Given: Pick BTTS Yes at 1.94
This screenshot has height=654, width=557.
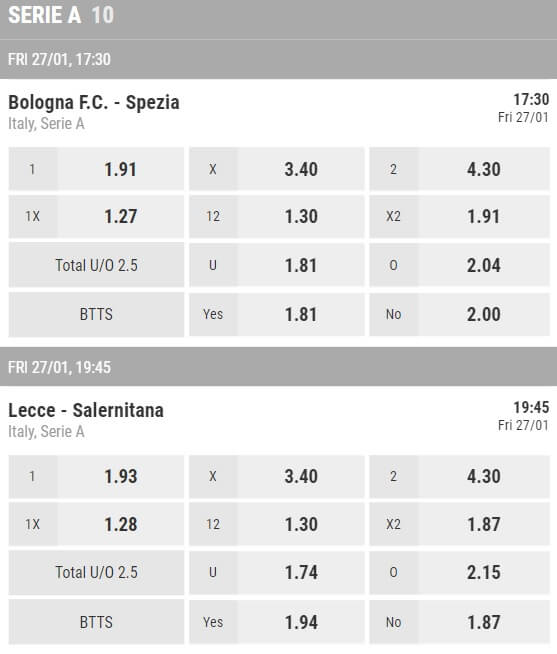Looking at the screenshot, I should (x=277, y=622).
